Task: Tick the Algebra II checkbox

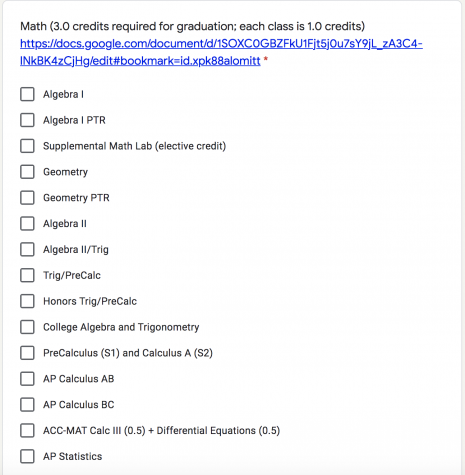Action: [27, 223]
